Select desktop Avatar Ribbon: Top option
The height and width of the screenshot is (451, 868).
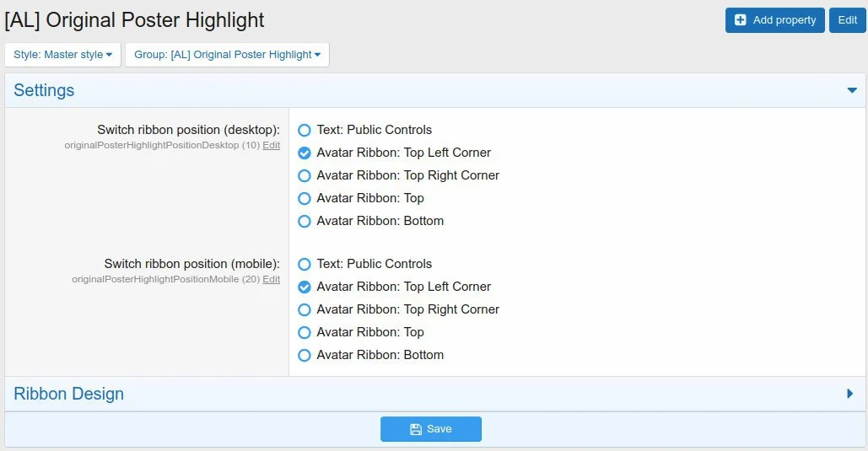click(x=305, y=199)
